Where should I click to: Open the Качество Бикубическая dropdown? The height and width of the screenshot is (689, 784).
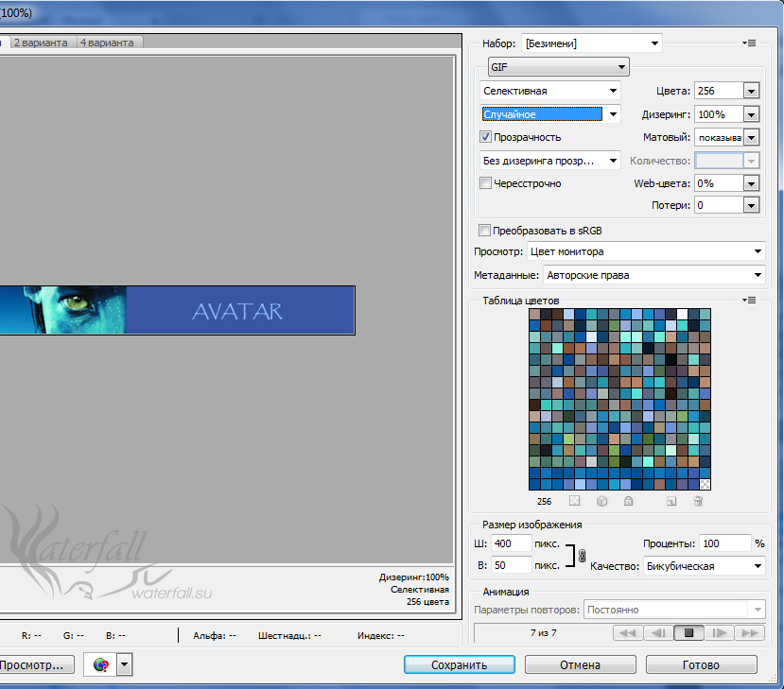point(704,566)
